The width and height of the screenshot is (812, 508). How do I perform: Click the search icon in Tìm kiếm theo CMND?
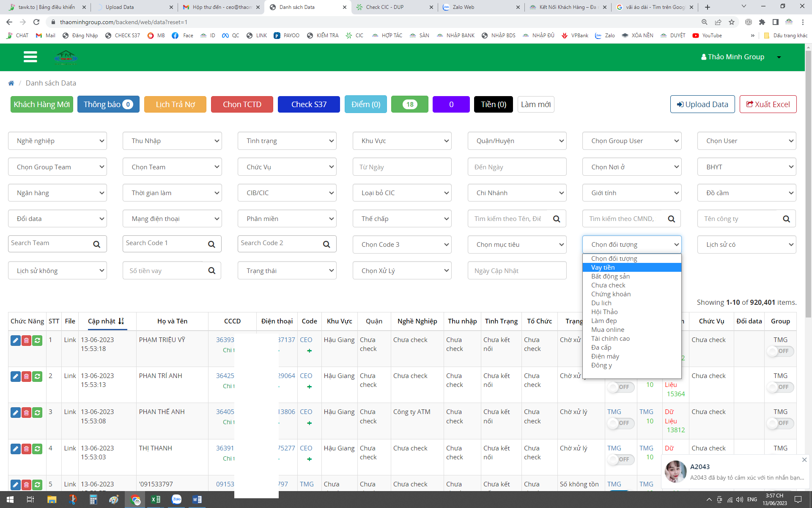[671, 219]
